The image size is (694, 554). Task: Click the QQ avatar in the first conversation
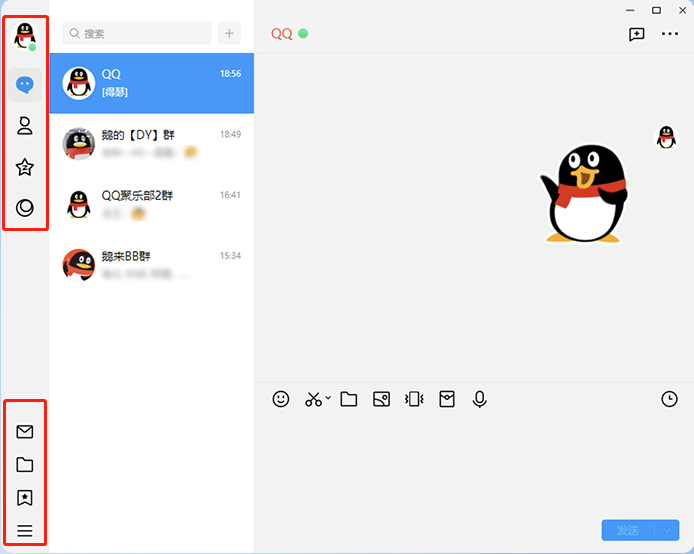click(x=79, y=83)
